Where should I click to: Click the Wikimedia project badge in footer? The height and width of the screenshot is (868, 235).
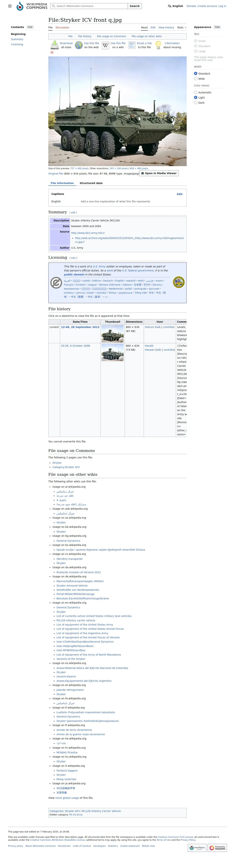click(197, 847)
